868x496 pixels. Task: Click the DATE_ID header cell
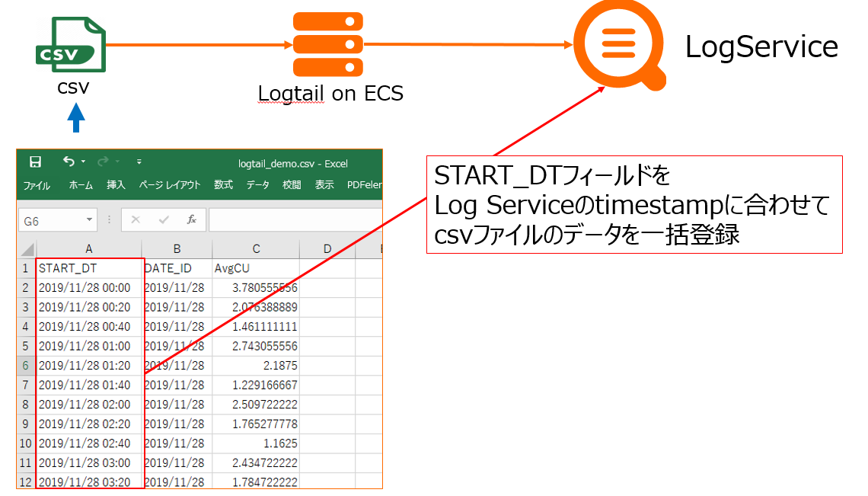click(x=177, y=269)
